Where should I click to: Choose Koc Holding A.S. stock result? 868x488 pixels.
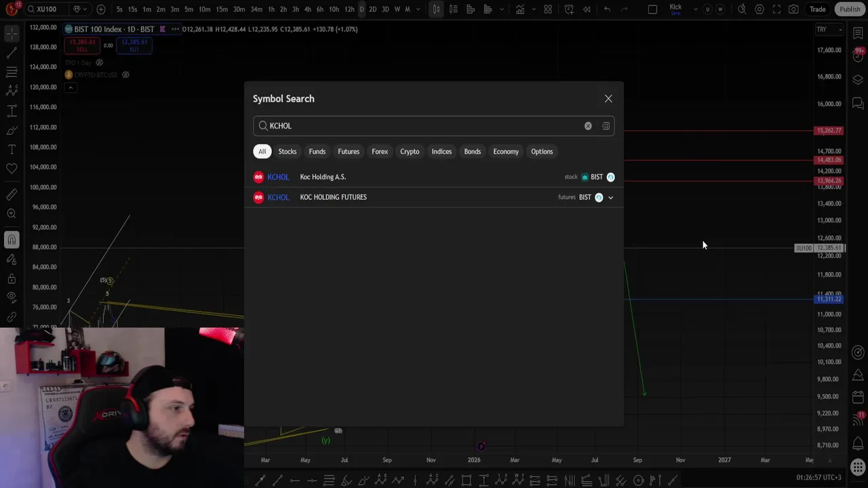(x=433, y=177)
